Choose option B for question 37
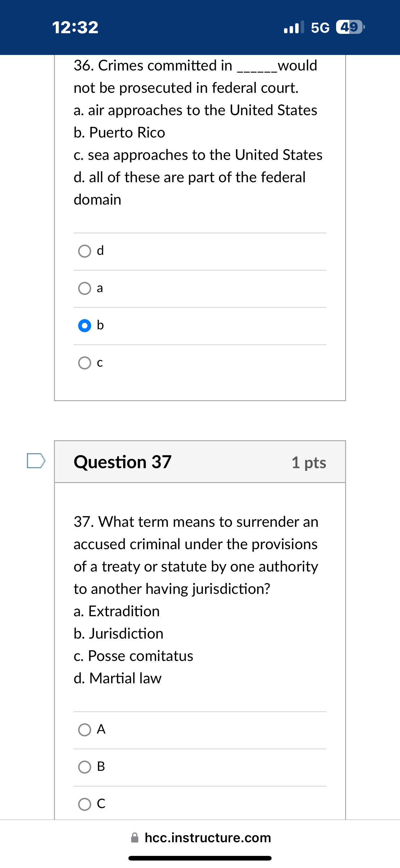Screen dimensions: 400x868 85,767
